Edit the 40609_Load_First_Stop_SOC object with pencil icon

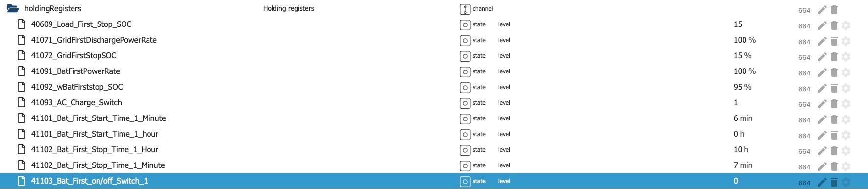point(822,25)
